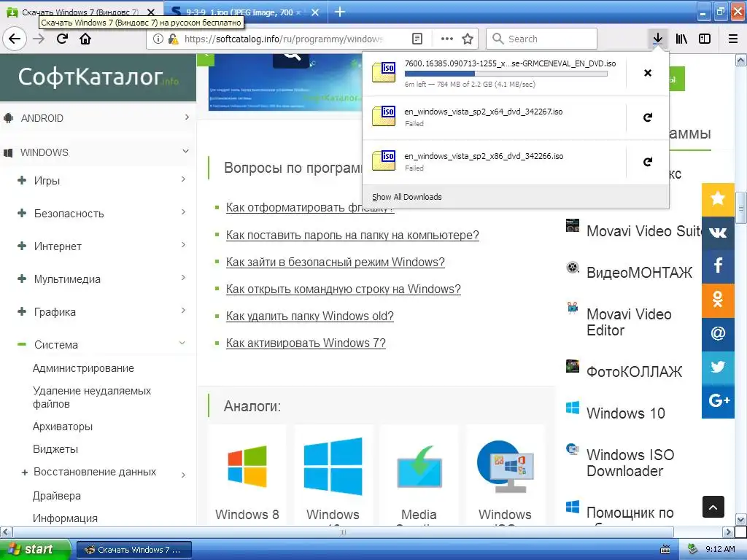747x560 pixels.
Task: Open ФотоКОЛЛАЖ program link
Action: (x=634, y=371)
